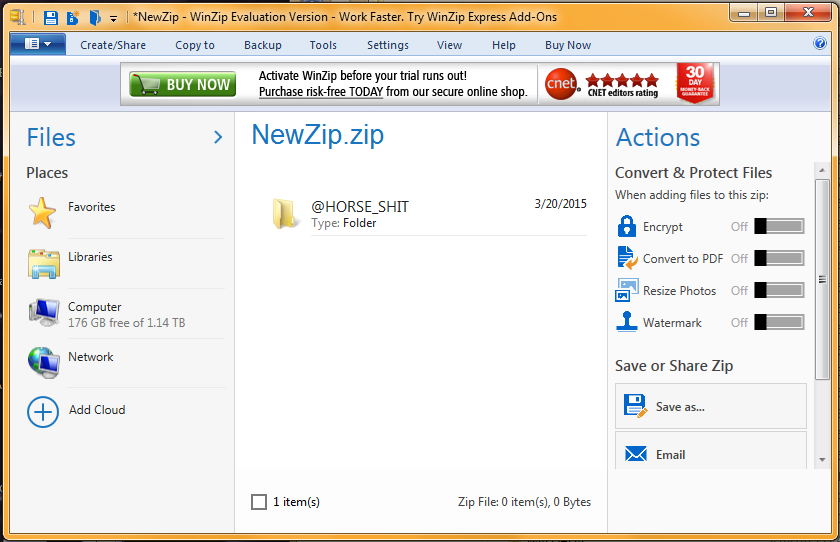Click the Resize Photos picture icon
The height and width of the screenshot is (542, 840).
coord(627,290)
